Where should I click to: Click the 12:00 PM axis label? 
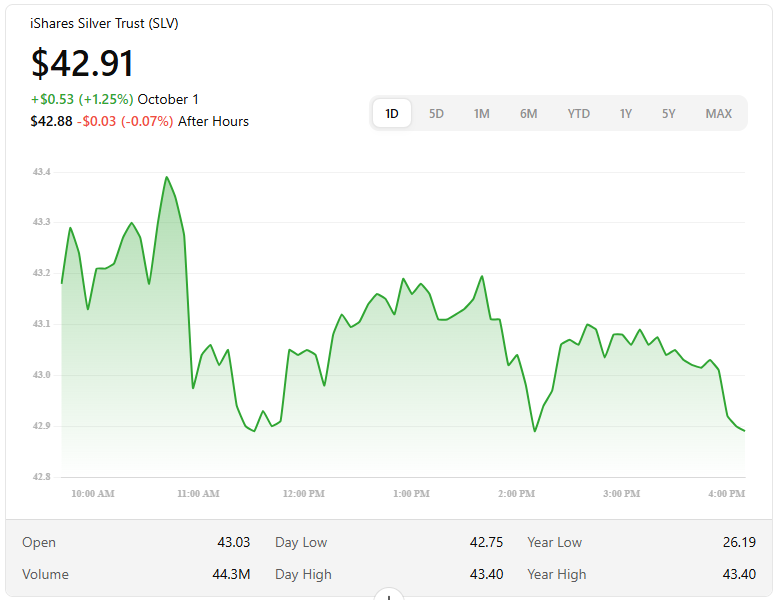point(304,493)
